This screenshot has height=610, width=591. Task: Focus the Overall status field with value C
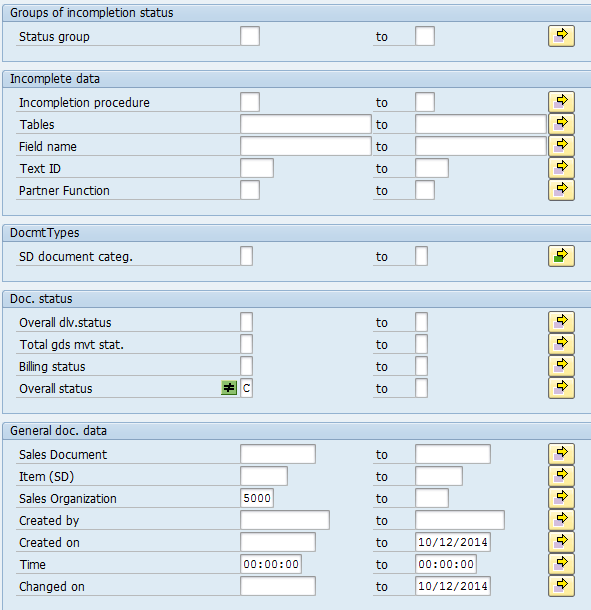[246, 388]
